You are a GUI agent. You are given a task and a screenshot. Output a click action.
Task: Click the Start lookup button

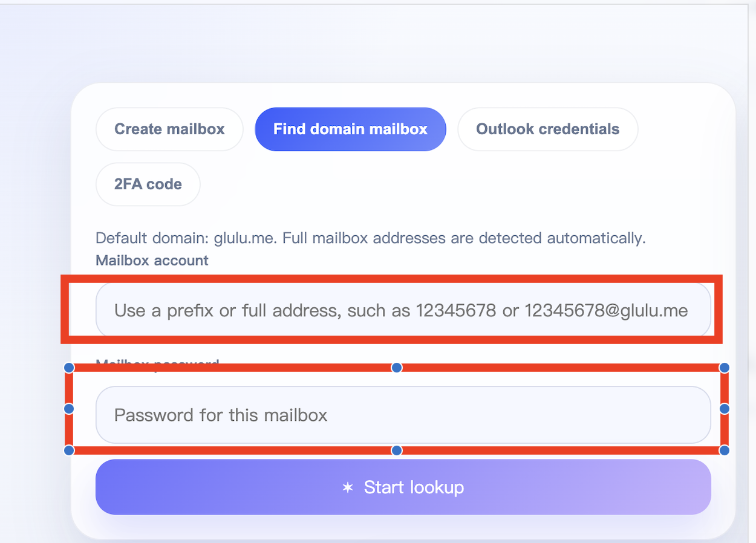click(x=403, y=487)
